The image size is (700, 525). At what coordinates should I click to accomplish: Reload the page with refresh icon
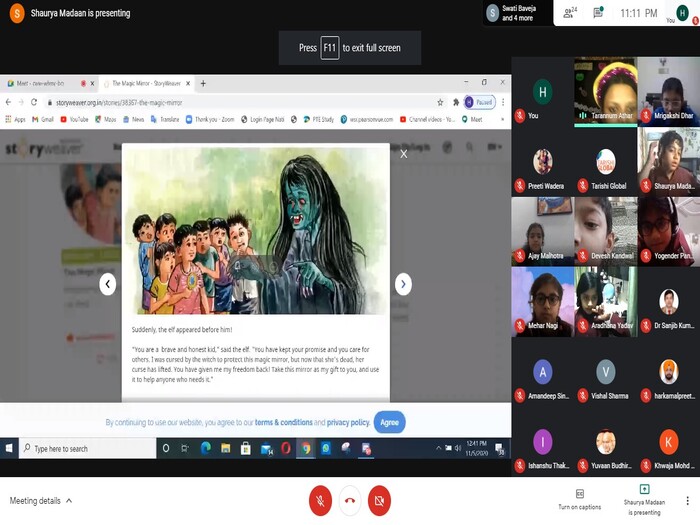pos(34,102)
